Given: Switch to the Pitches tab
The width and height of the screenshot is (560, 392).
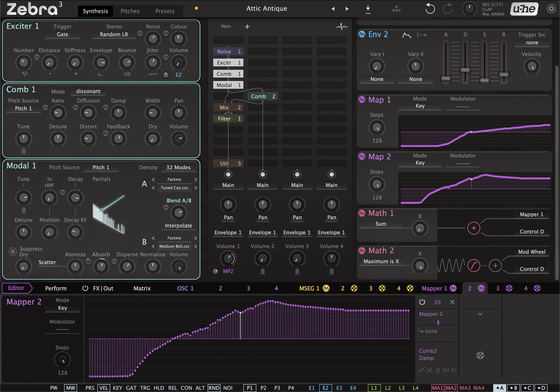Looking at the screenshot, I should pos(130,11).
